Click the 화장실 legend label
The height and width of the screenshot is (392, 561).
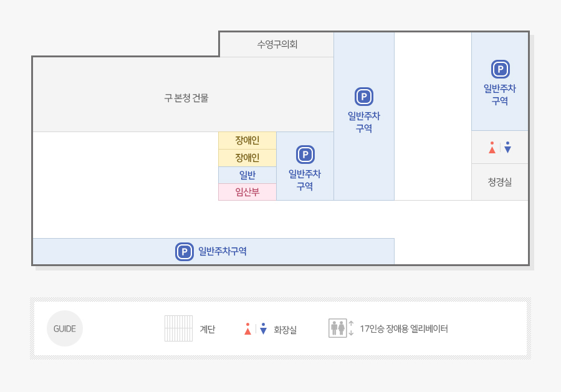tap(285, 330)
